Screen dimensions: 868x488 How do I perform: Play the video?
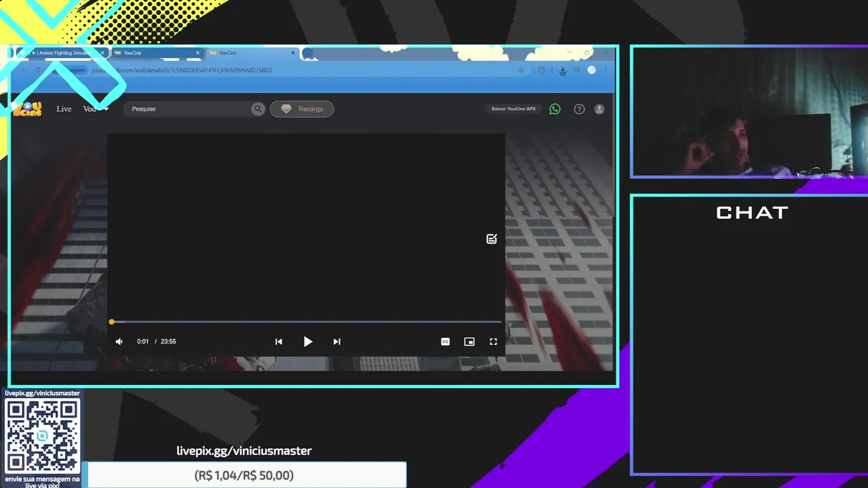(x=308, y=342)
